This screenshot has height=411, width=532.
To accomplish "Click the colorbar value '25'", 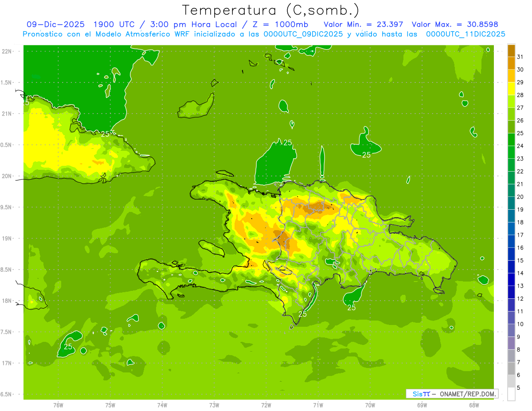I will [520, 133].
